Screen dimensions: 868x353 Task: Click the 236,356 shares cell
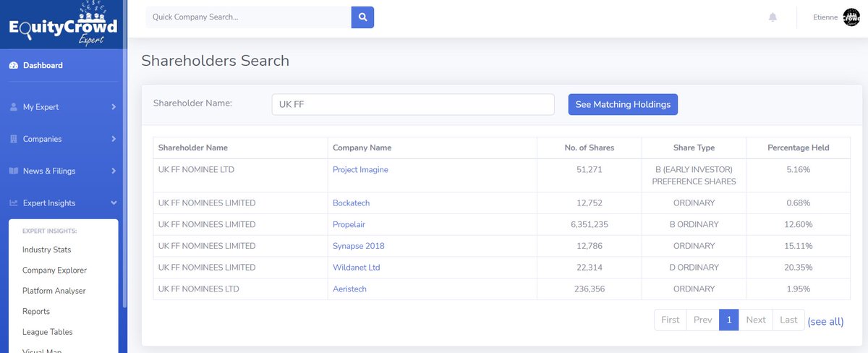[x=590, y=289]
